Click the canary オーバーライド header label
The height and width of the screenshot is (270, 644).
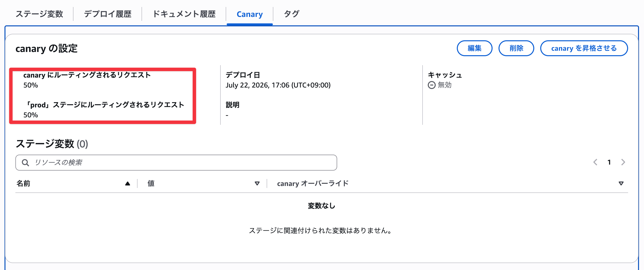point(313,183)
